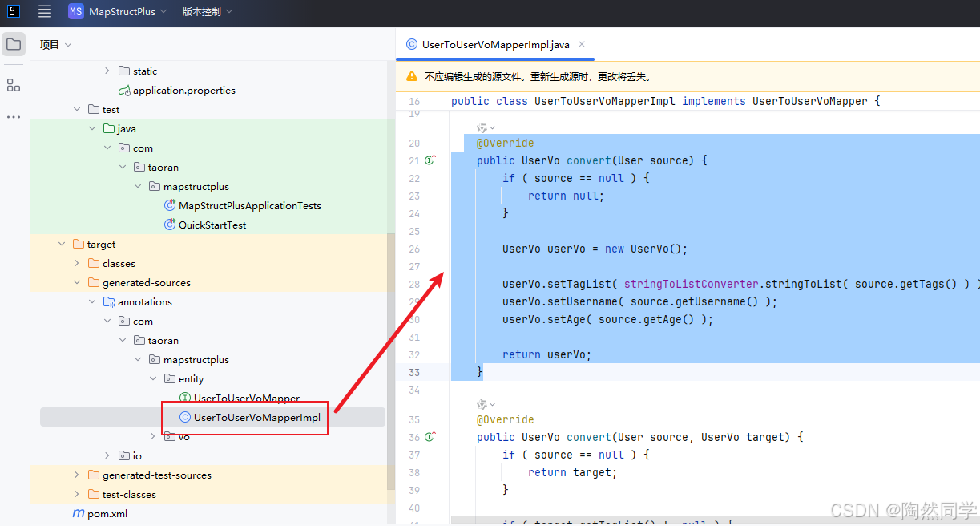Click the Maven icon beside pom.xml
This screenshot has height=526, width=980.
click(x=79, y=514)
